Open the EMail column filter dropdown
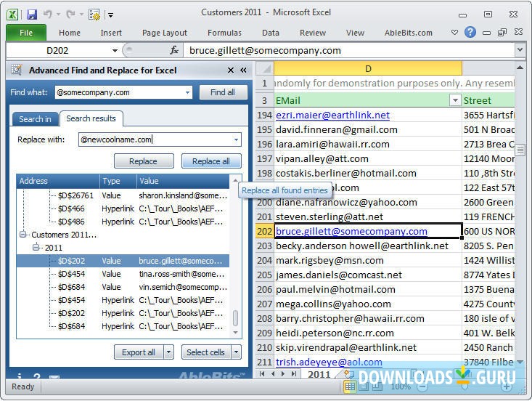The height and width of the screenshot is (401, 532). (455, 100)
